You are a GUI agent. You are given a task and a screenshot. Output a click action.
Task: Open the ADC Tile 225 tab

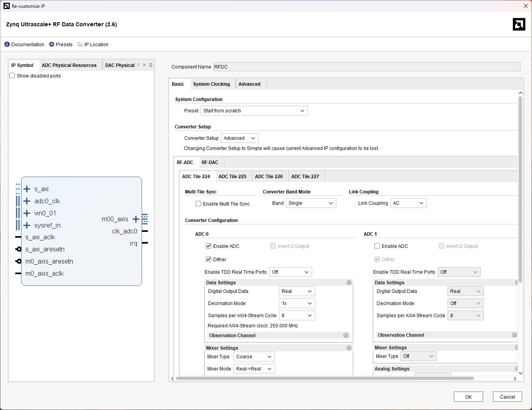coord(233,177)
